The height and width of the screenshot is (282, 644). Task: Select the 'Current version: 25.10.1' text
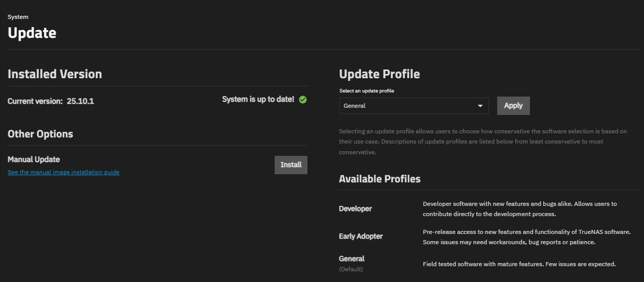51,101
